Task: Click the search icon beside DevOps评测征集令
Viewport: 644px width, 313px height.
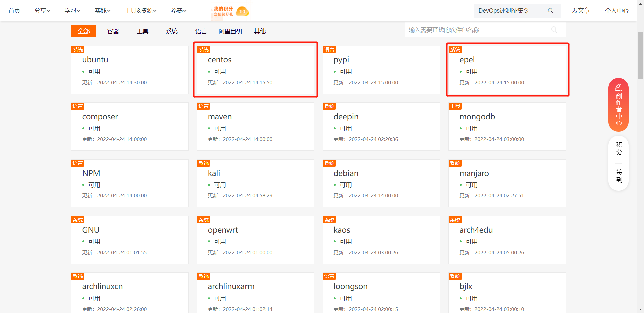Action: point(550,11)
